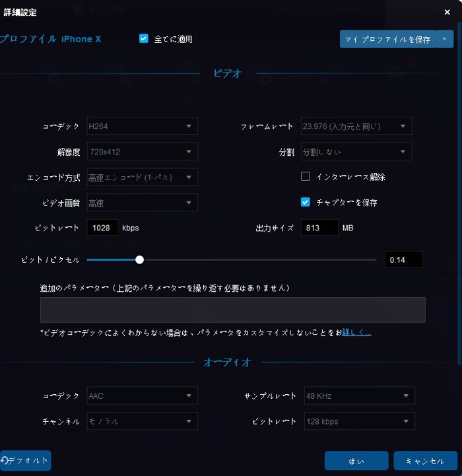Open the arrow next to マイプロファイルを保存

coord(445,40)
